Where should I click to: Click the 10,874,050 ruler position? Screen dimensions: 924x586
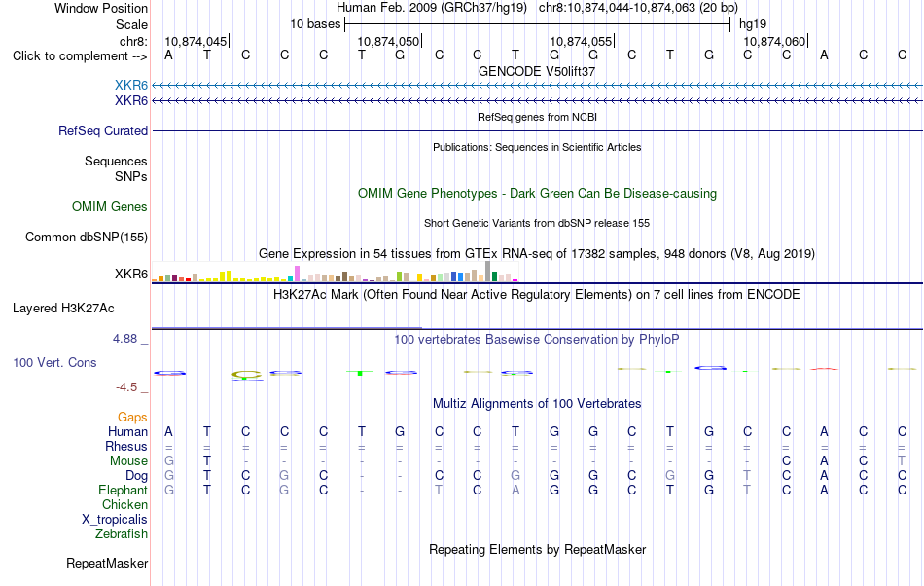tap(388, 41)
